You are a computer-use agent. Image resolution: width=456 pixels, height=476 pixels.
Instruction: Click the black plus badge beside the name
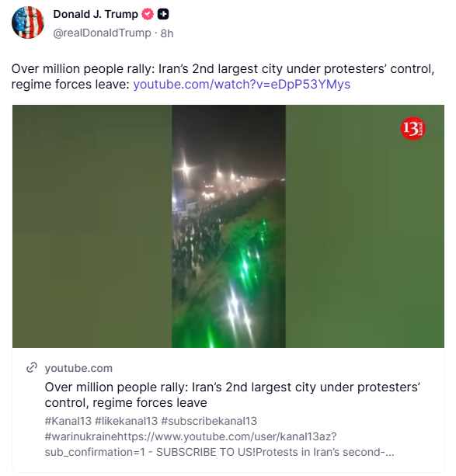click(x=163, y=14)
